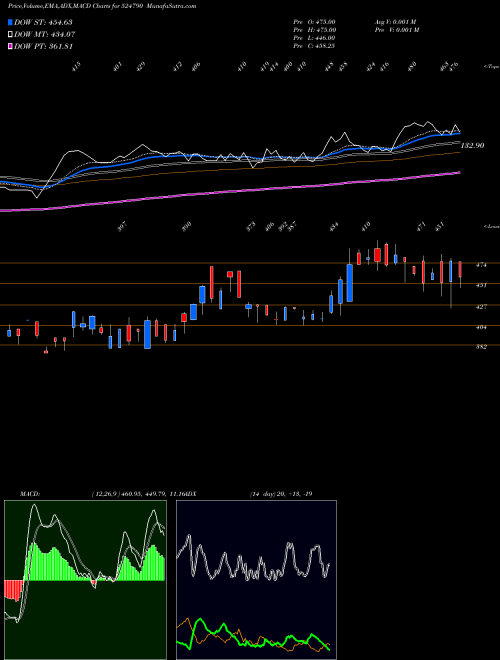500x660 pixels.
Task: Click the chart title mentioning MunafaSutra.com
Action: coord(102,6)
